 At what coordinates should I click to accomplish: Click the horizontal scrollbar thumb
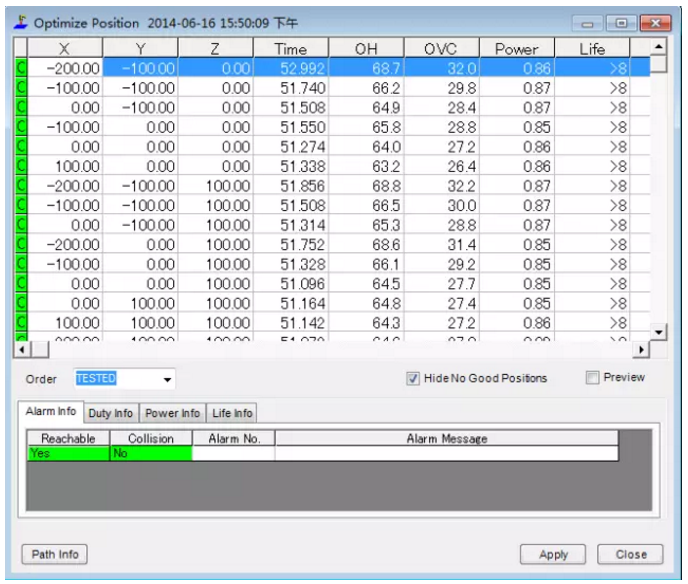coord(40,350)
